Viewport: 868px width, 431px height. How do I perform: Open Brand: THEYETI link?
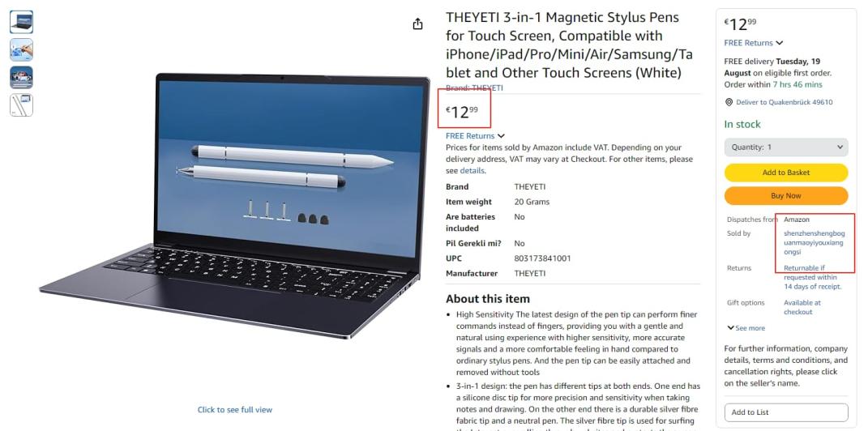474,88
